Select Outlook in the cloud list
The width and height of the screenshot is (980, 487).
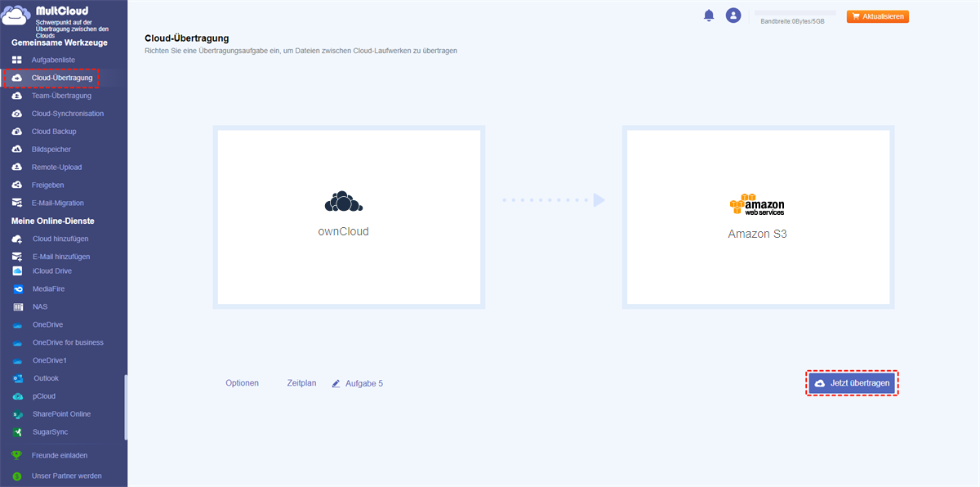click(46, 379)
